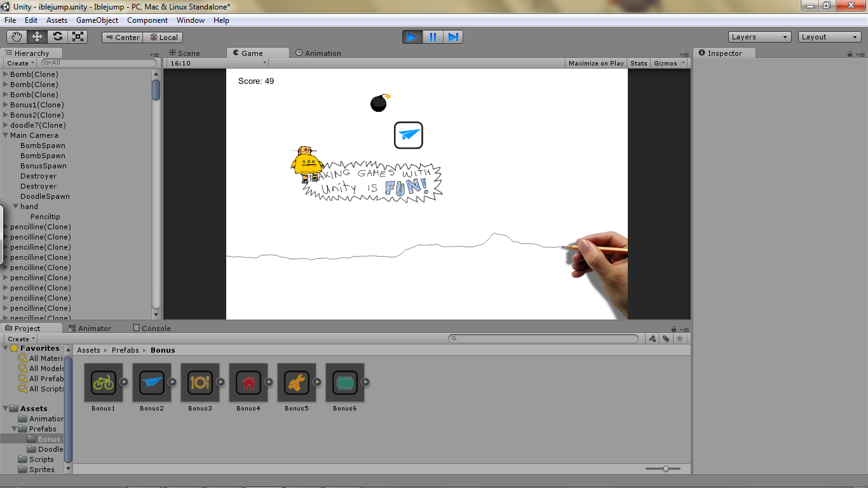Click the Prefabs breadcrumb in the Project path

[x=125, y=350]
